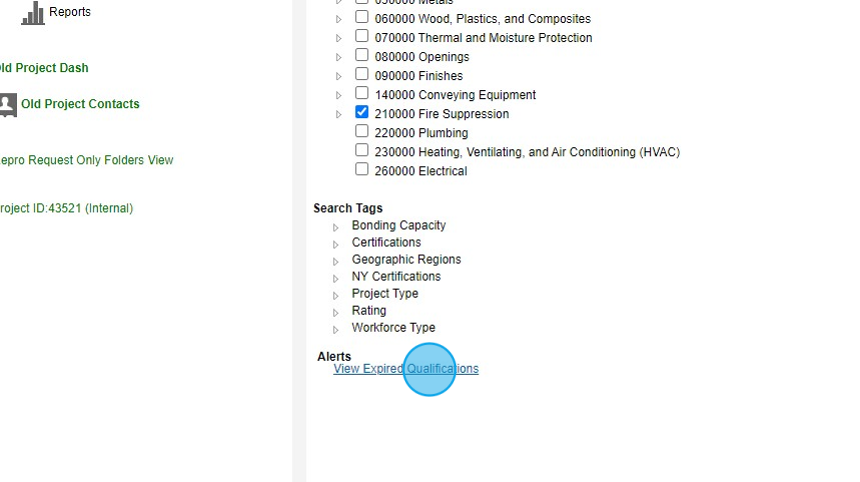Click the Project Type tag label
This screenshot has width=860, height=482.
point(385,294)
